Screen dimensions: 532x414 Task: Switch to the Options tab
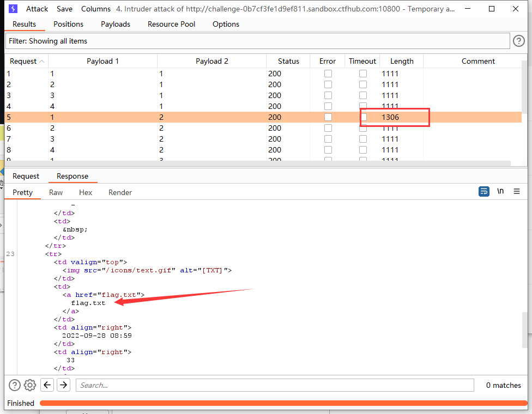226,24
